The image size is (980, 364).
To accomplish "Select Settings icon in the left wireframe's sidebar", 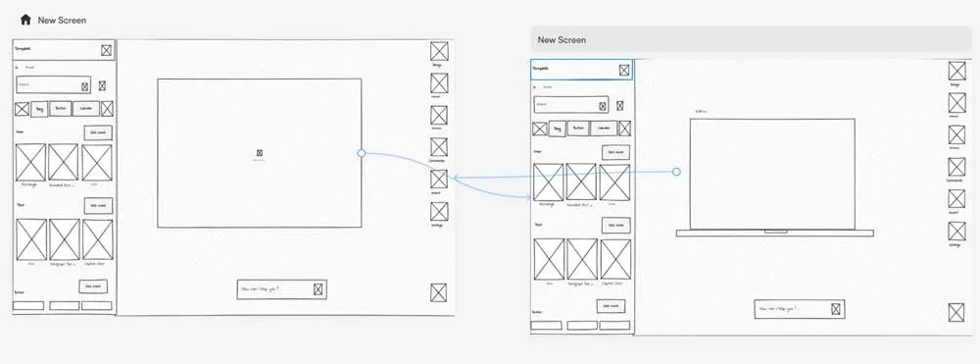I will (439, 211).
